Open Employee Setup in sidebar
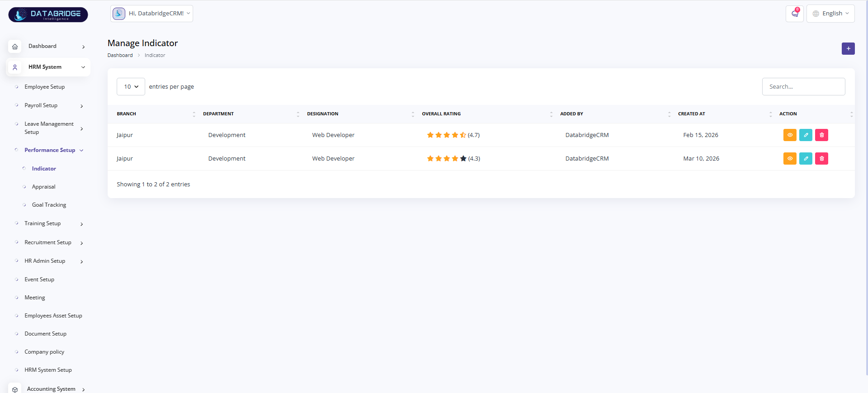This screenshot has height=393, width=868. (x=44, y=87)
